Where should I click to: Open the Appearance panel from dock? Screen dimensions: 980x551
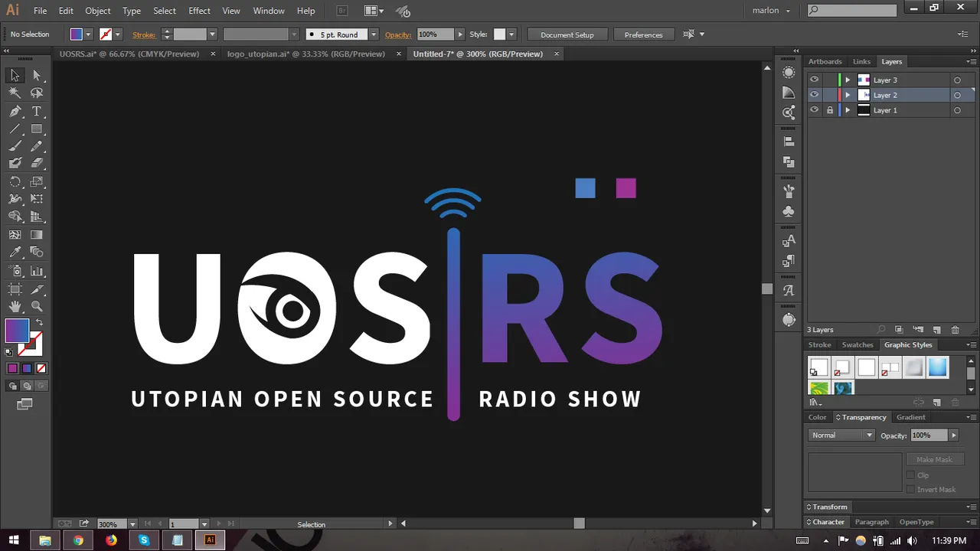click(789, 72)
